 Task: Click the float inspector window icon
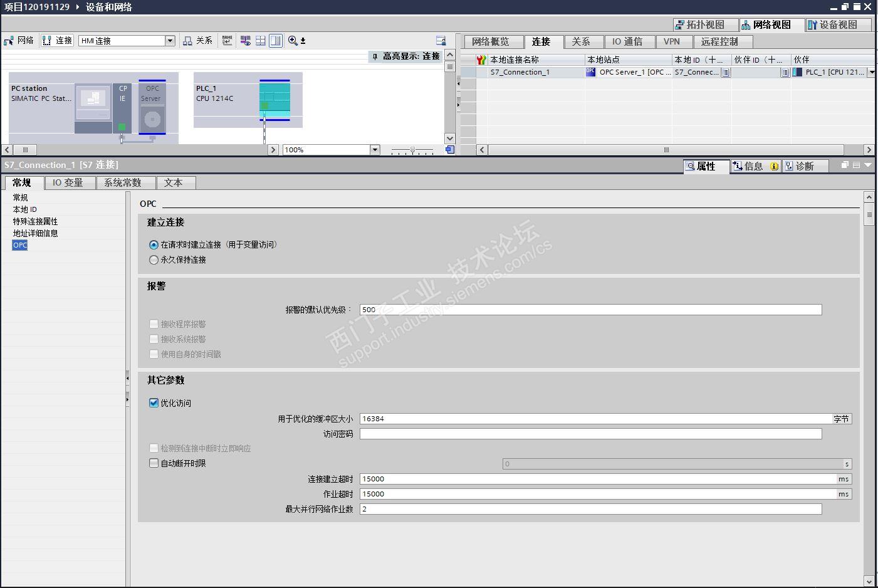[845, 165]
